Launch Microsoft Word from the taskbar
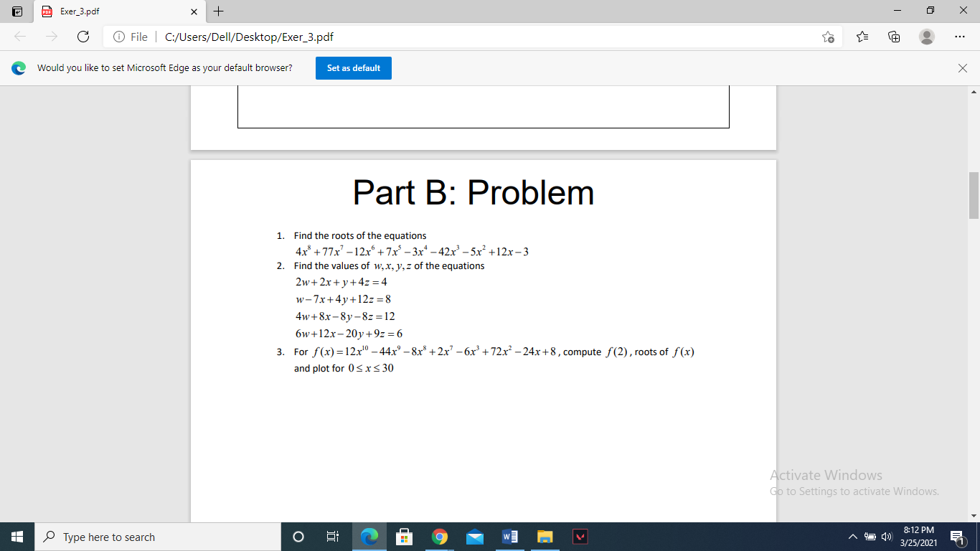 [510, 536]
